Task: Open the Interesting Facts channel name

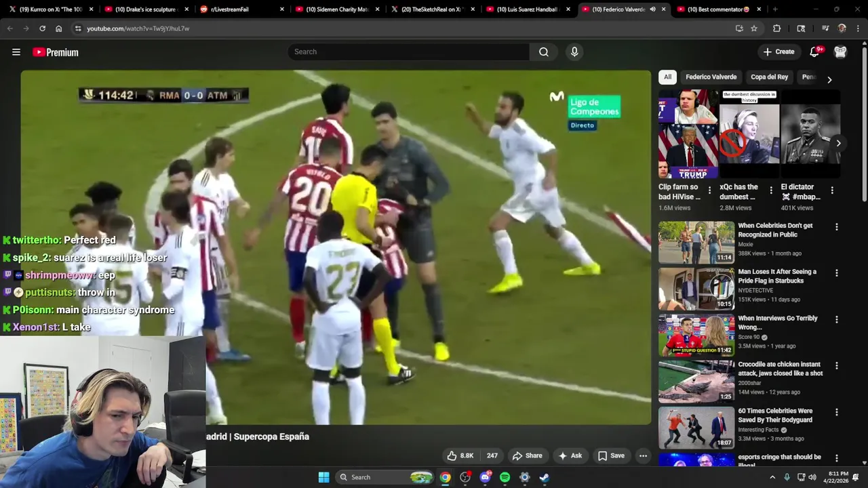Action: point(758,430)
